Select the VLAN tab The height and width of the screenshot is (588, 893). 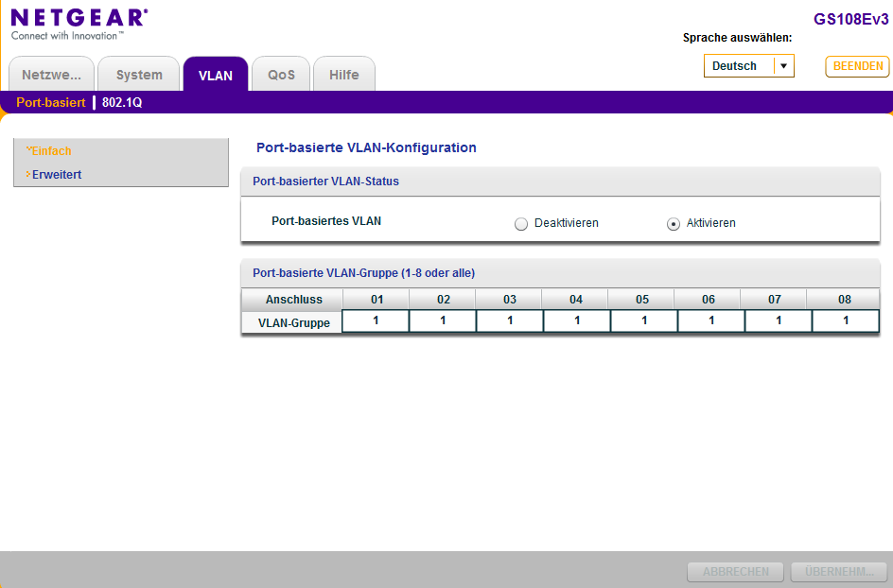[x=216, y=75]
